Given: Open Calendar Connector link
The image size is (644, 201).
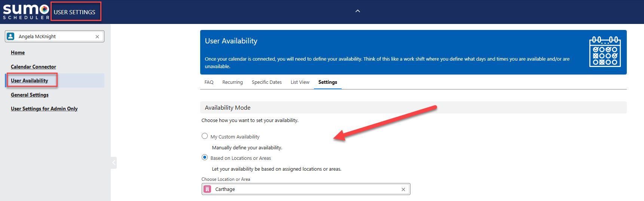Looking at the screenshot, I should pos(33,67).
